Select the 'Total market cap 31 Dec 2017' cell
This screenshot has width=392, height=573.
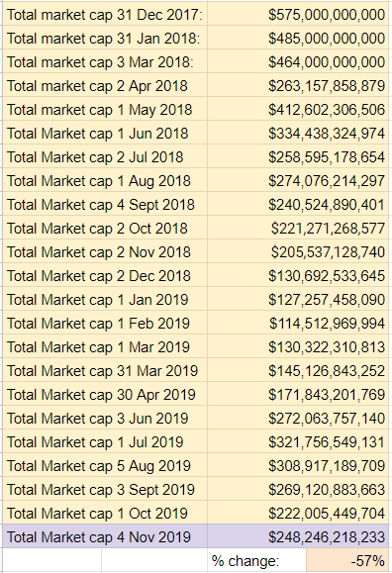click(x=105, y=15)
